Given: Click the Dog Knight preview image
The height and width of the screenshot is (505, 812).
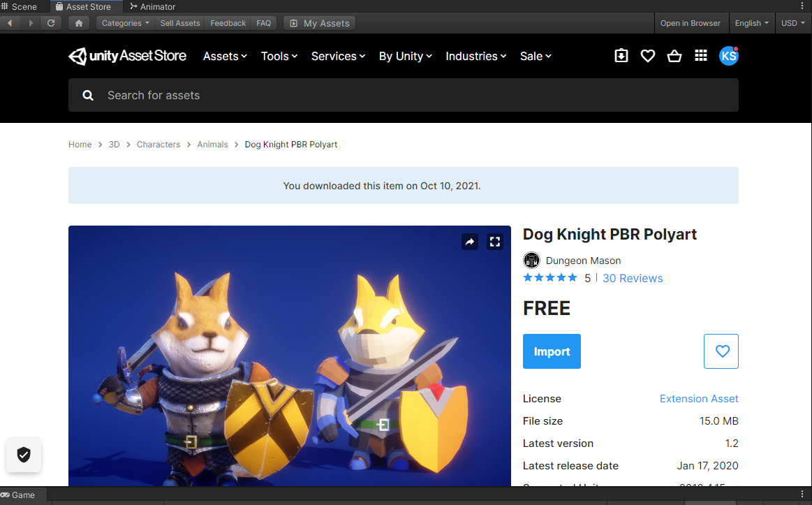Looking at the screenshot, I should [x=290, y=356].
